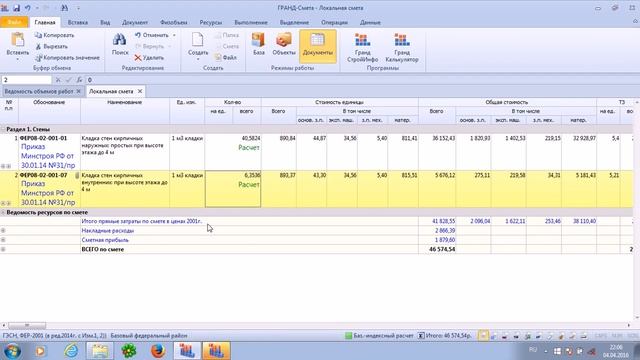
Task: Open the dropdown arrow under Вставить
Action: [18, 60]
